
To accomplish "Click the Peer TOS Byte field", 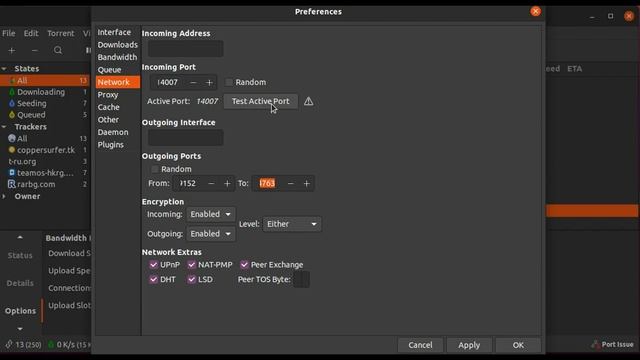I will (x=301, y=280).
